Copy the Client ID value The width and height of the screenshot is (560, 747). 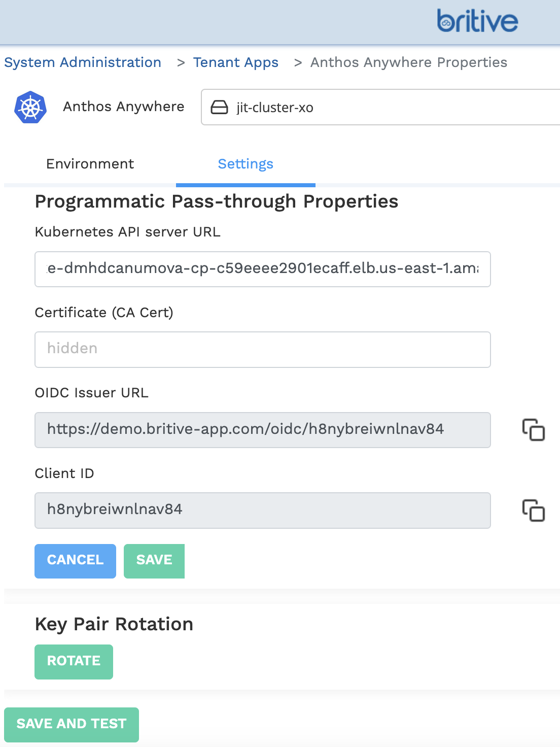(533, 511)
